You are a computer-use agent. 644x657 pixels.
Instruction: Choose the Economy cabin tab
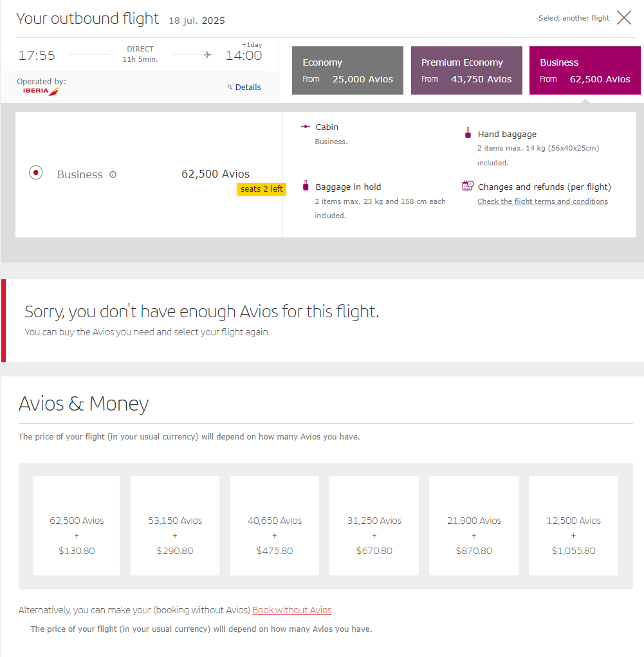point(347,71)
